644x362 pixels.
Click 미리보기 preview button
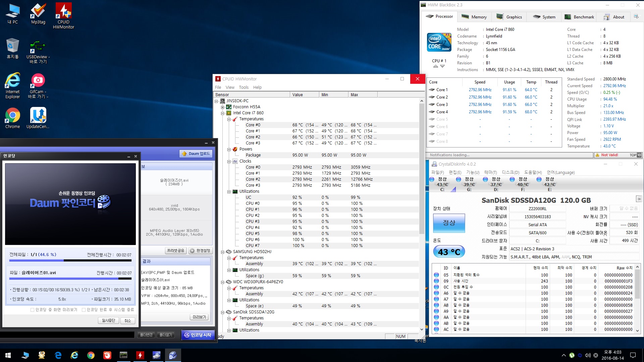point(199,317)
